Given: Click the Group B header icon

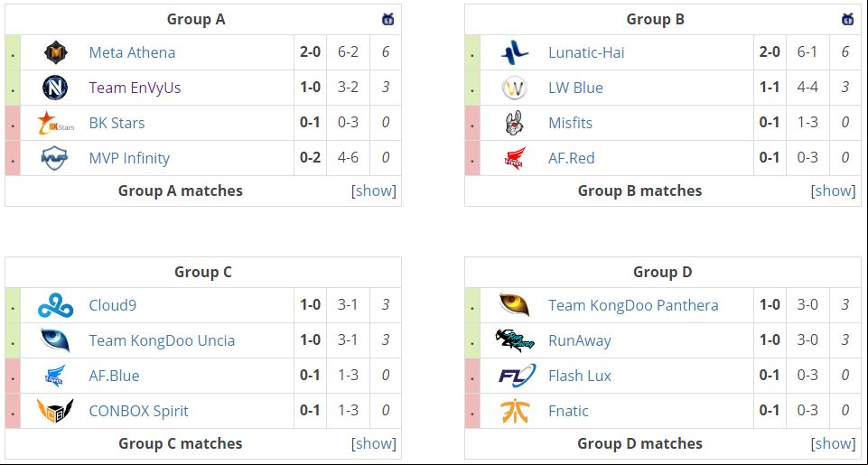Looking at the screenshot, I should point(847,19).
